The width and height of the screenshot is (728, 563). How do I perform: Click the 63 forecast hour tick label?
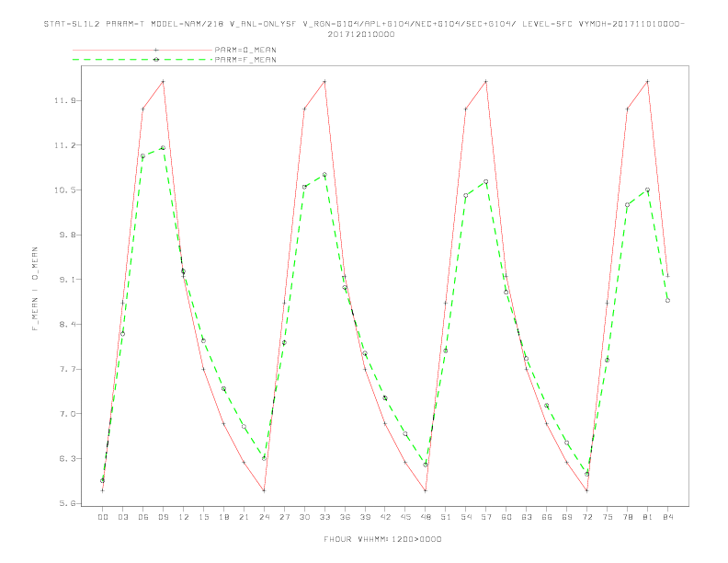click(527, 517)
